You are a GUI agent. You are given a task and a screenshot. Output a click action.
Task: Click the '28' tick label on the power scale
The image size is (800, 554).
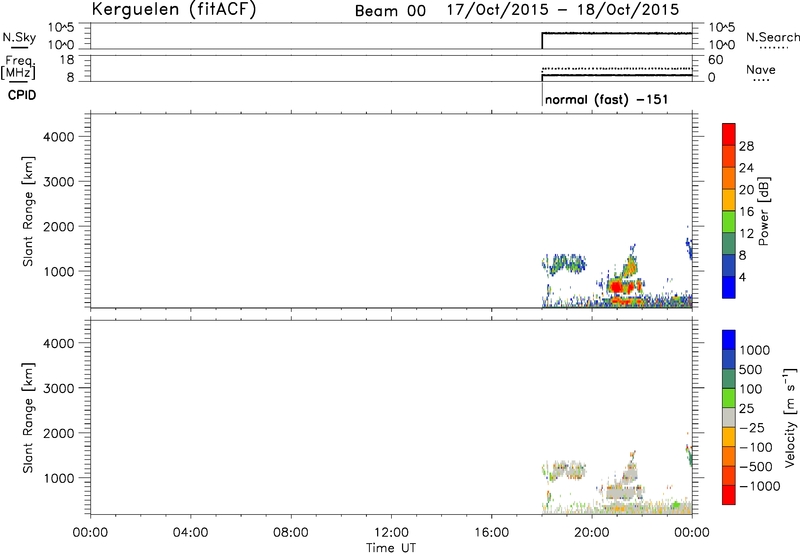[x=746, y=146]
